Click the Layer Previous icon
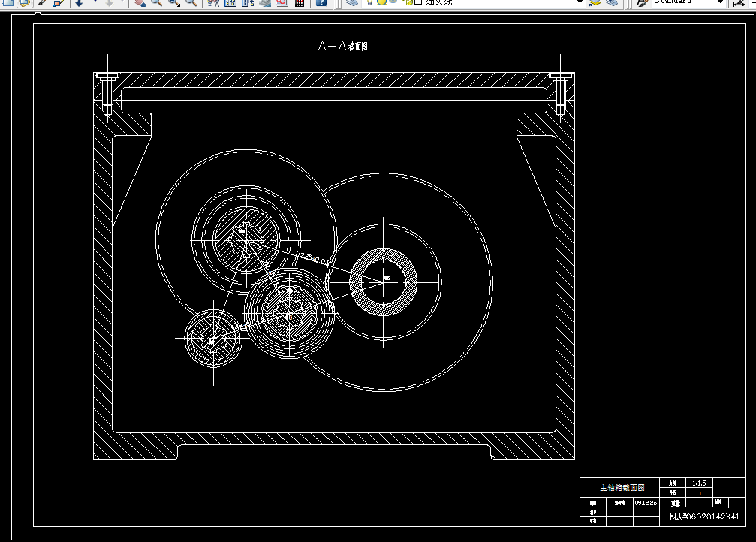756x542 pixels. (x=612, y=2)
